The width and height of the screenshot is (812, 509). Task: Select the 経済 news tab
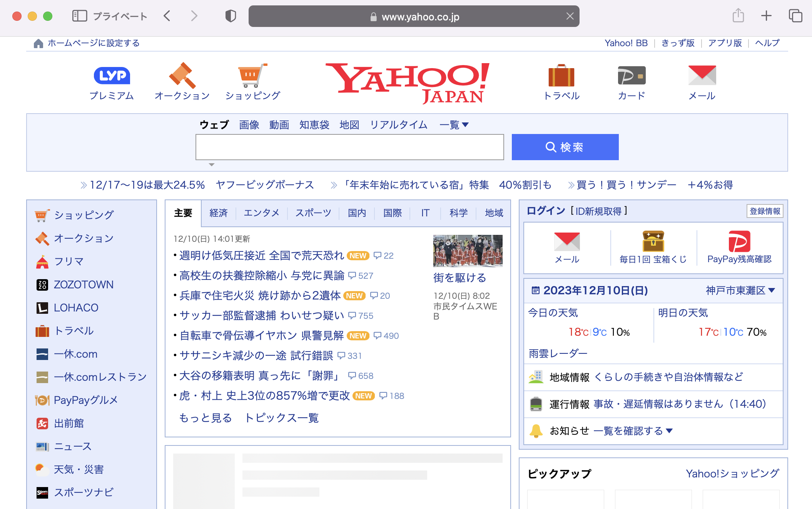[x=219, y=213]
